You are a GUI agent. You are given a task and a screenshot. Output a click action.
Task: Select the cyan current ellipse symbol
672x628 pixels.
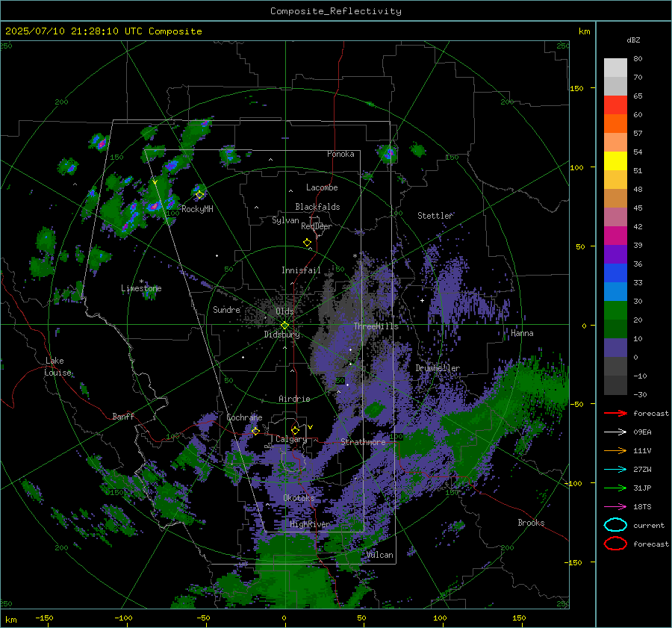(x=615, y=525)
